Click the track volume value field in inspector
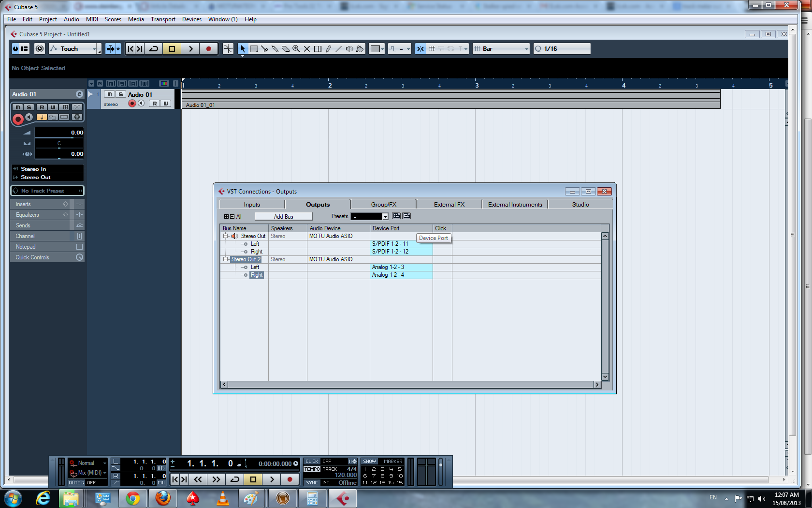This screenshot has width=812, height=508. click(59, 133)
